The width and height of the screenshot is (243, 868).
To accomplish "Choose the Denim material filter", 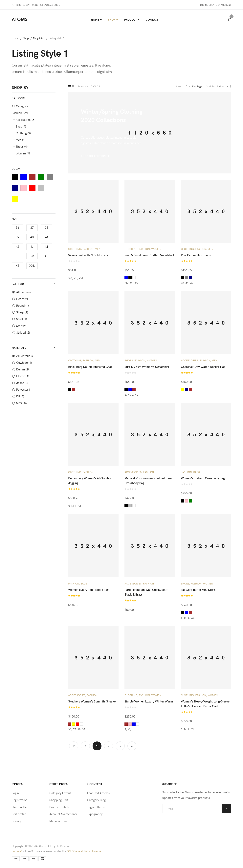I will tap(13, 369).
